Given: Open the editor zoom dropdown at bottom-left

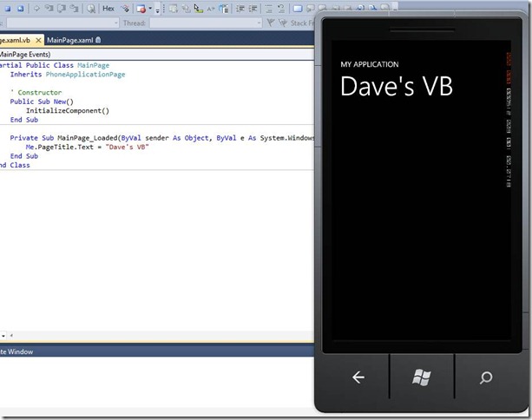Looking at the screenshot, I should [3, 336].
